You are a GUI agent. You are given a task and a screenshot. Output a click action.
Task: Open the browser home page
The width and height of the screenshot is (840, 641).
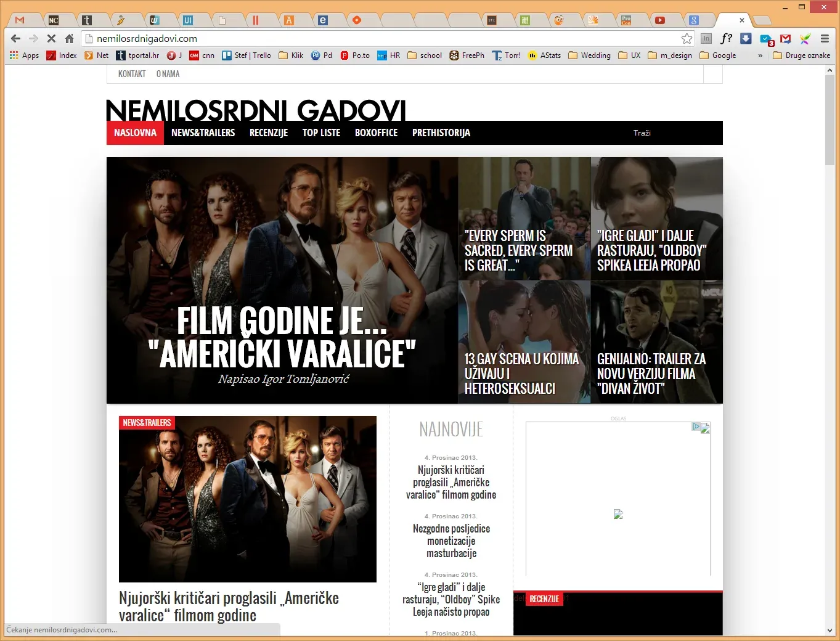click(69, 38)
